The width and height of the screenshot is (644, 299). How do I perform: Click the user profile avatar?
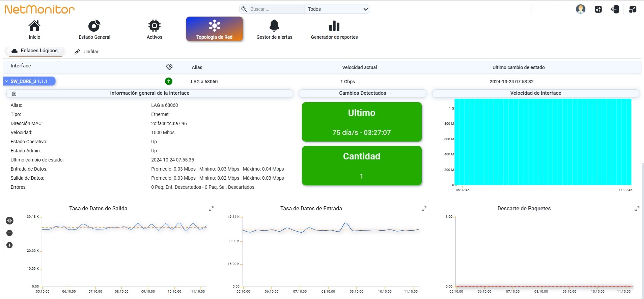click(x=580, y=9)
